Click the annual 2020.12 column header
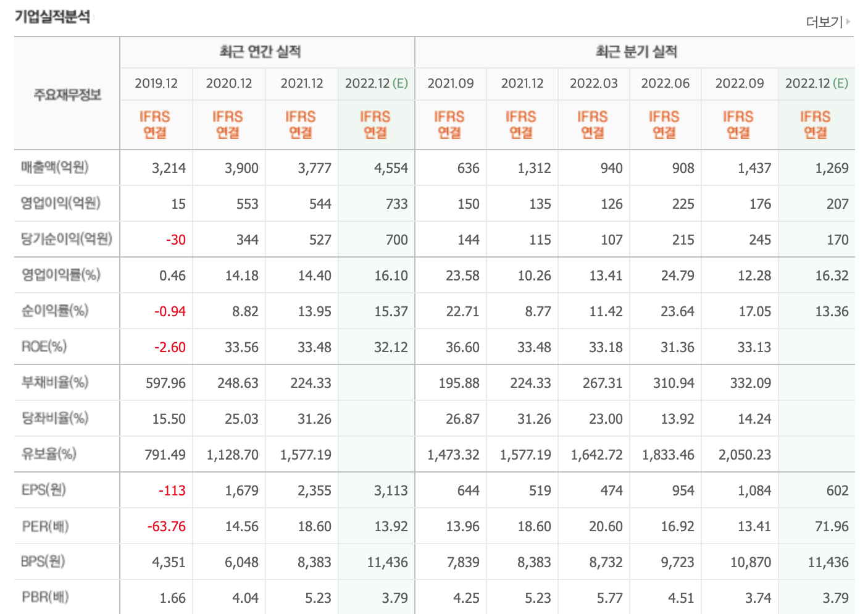The image size is (868, 614). point(229,83)
